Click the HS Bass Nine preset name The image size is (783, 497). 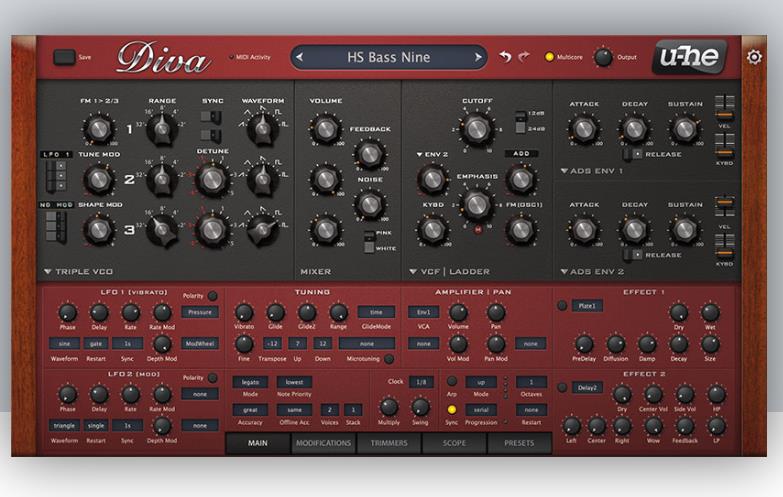pyautogui.click(x=389, y=57)
